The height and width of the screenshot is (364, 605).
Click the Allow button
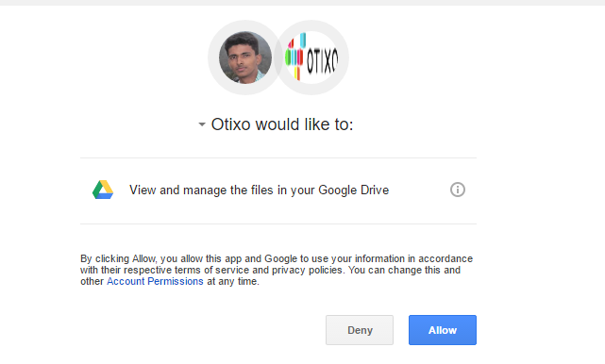tap(443, 330)
